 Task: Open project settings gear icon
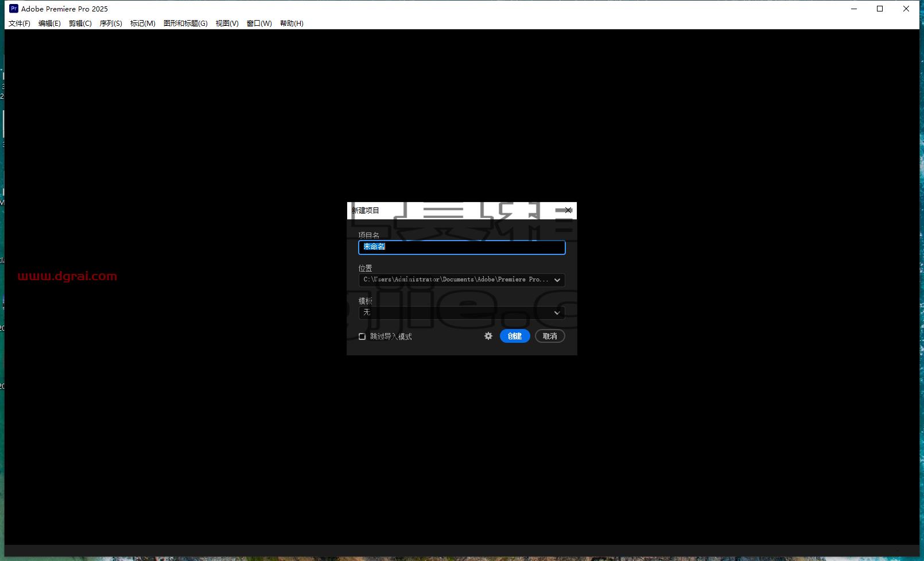[x=488, y=336]
